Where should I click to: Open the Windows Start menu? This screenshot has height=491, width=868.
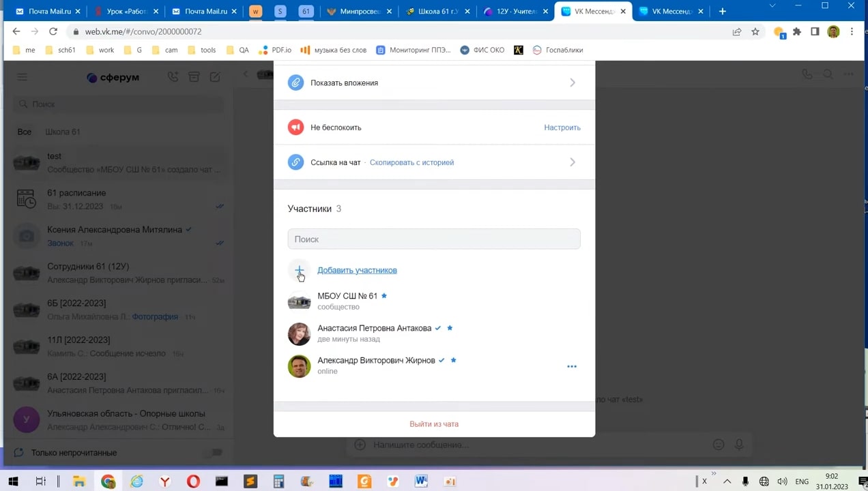[x=13, y=481]
